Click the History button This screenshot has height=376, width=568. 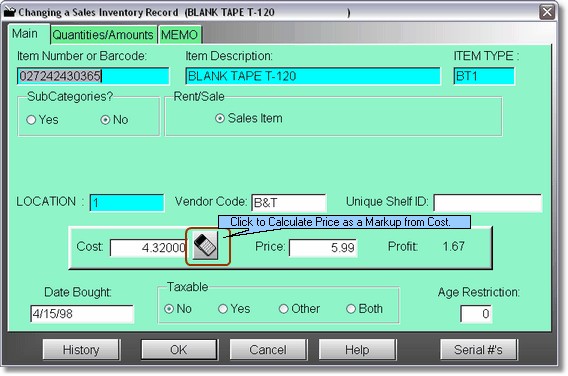coord(81,350)
